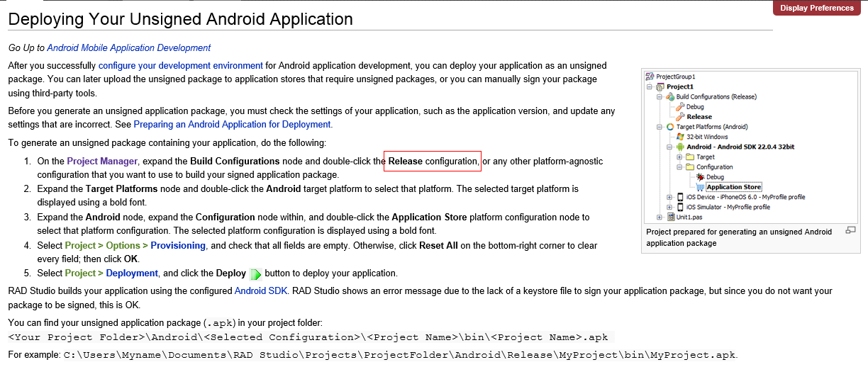Click the C:\Users\Myname example path

(400, 354)
